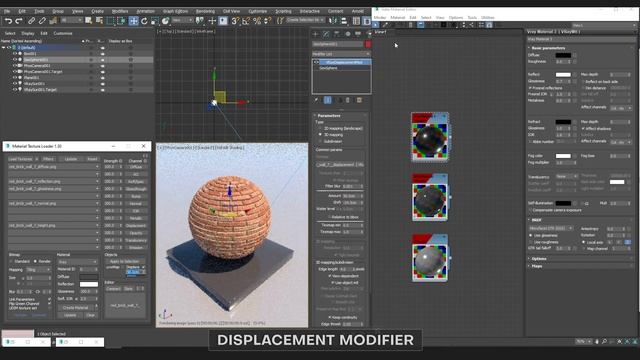Choose Rectangular Selection Region tool
The height and width of the screenshot is (360, 640).
(x=110, y=20)
